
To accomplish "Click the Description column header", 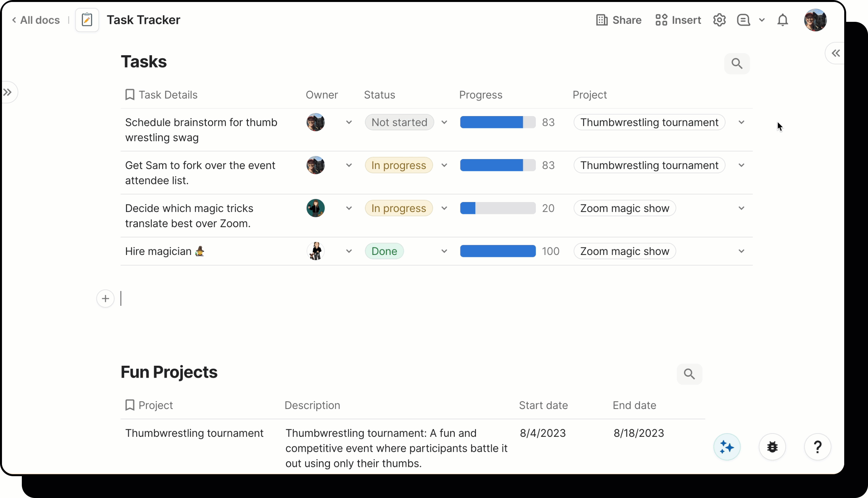I will [x=312, y=405].
